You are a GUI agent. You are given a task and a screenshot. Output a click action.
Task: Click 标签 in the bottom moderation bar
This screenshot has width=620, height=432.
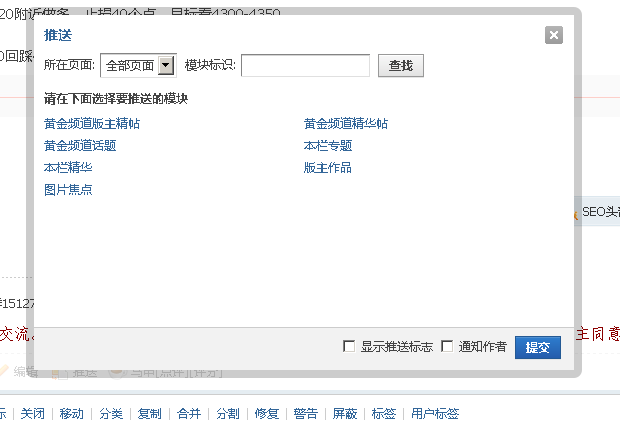click(384, 414)
